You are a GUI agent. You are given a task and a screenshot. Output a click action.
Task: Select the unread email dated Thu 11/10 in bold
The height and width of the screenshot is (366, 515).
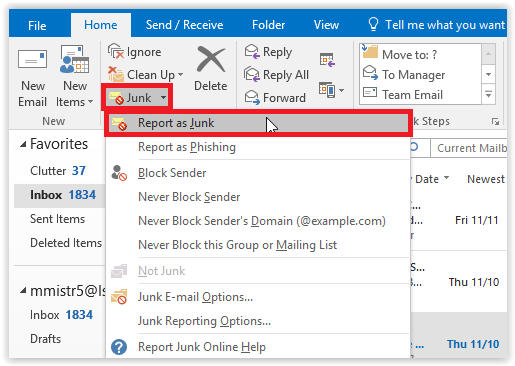click(x=459, y=335)
